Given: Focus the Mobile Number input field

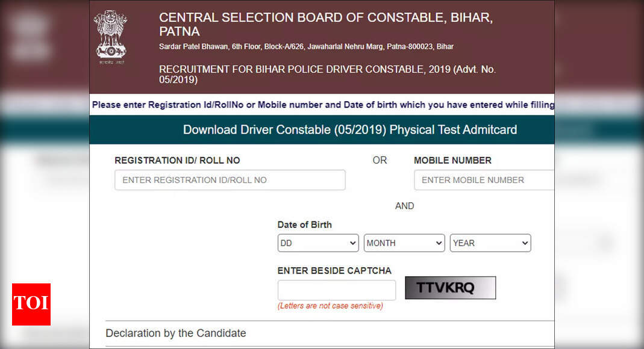Looking at the screenshot, I should pos(484,180).
